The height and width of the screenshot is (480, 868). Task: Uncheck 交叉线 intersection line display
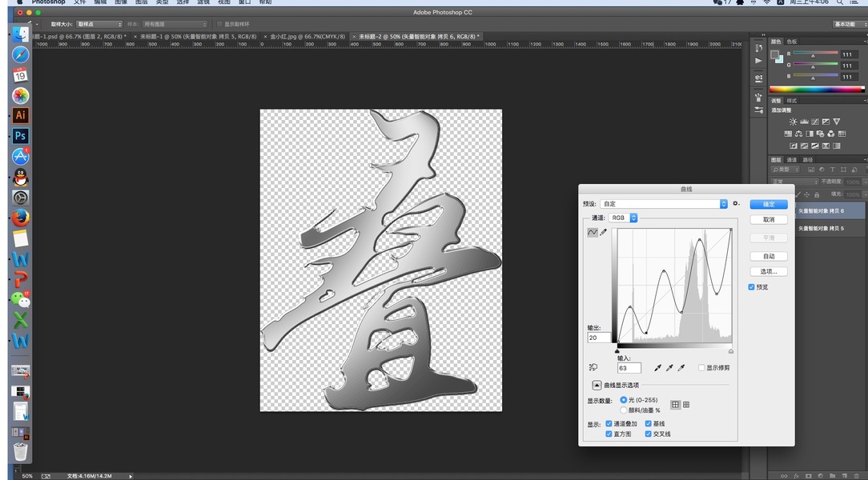[x=649, y=434]
